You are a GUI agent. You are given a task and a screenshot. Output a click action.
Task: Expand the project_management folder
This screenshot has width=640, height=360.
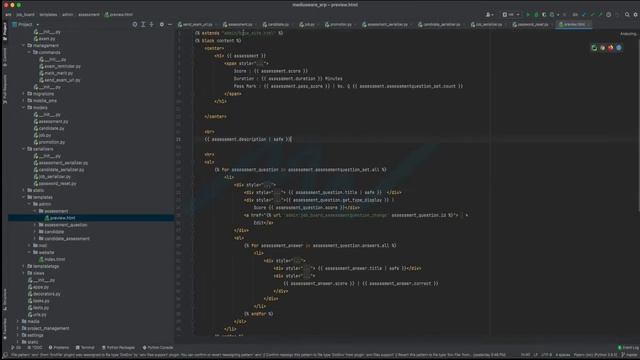[18, 328]
